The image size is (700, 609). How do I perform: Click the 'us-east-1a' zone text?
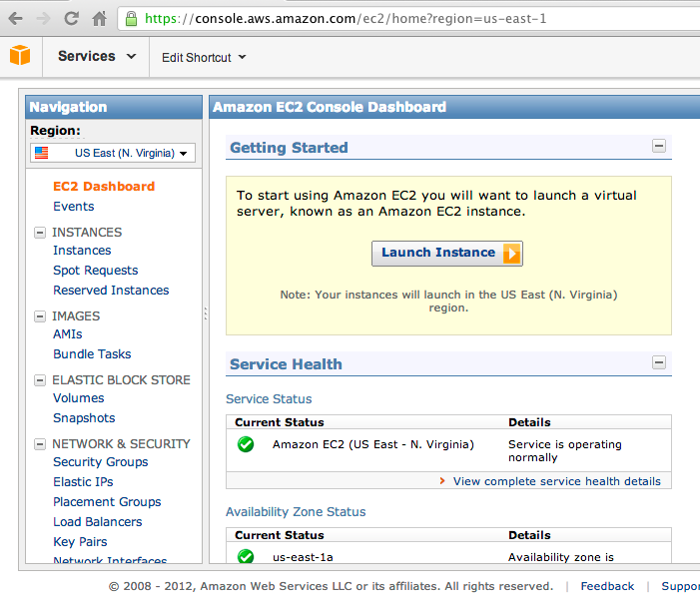(x=303, y=557)
